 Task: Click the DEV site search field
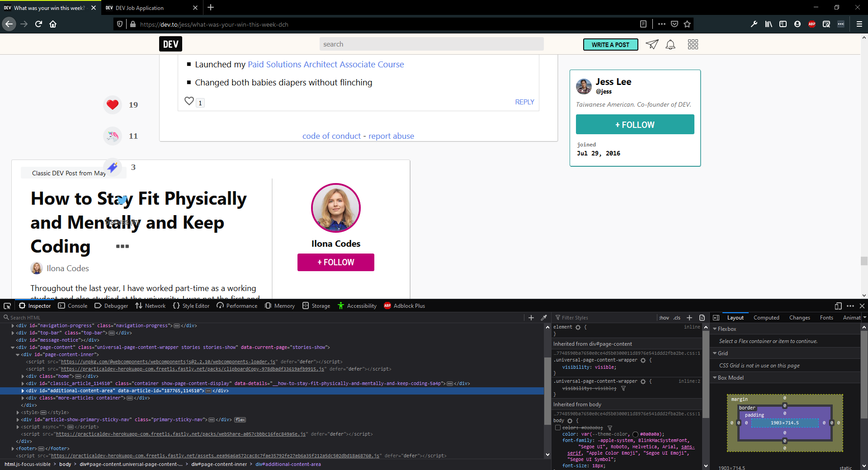pyautogui.click(x=432, y=44)
